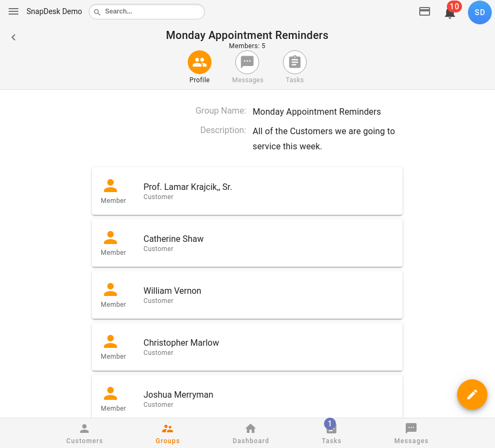Image resolution: width=495 pixels, height=448 pixels.
Task: Open the SD user avatar menu
Action: (479, 12)
